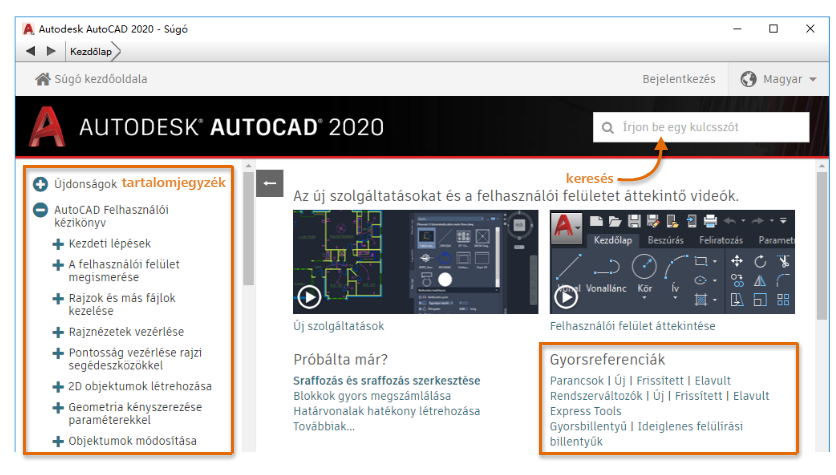Open Súgó kezdőoldala link
836x475 pixels.
click(x=101, y=79)
